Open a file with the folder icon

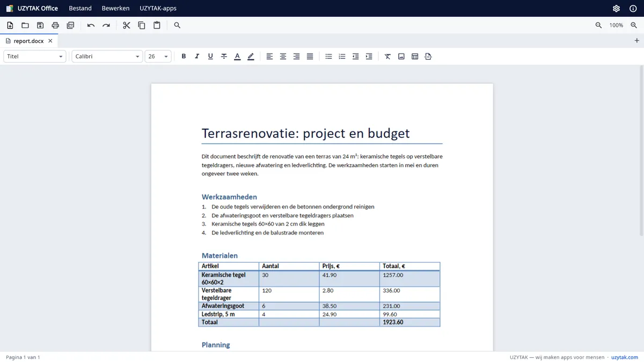tap(25, 25)
